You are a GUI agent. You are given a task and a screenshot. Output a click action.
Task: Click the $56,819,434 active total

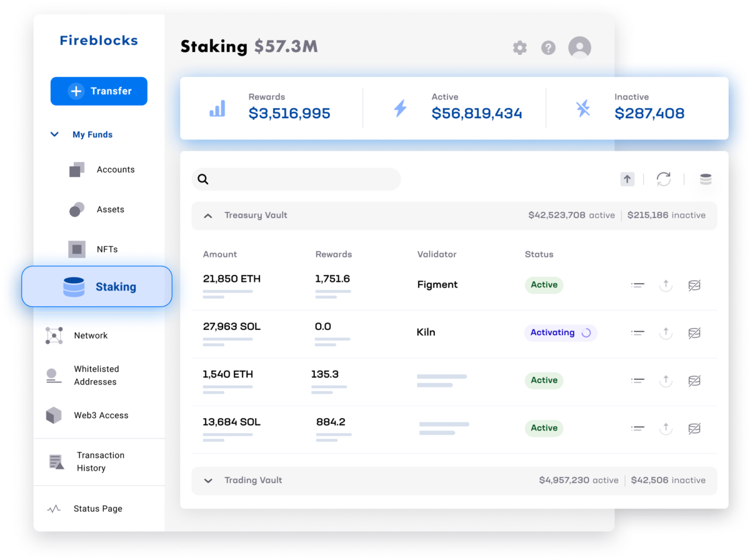tap(477, 114)
